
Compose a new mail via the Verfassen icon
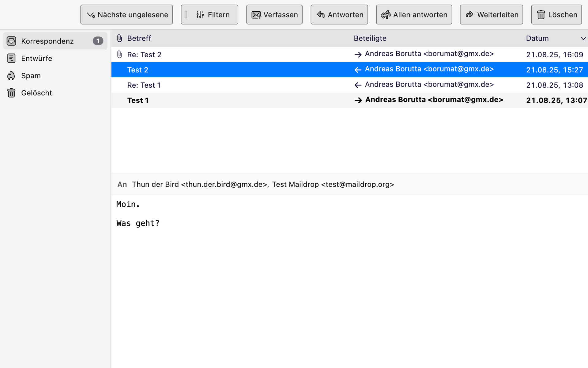[x=256, y=15]
